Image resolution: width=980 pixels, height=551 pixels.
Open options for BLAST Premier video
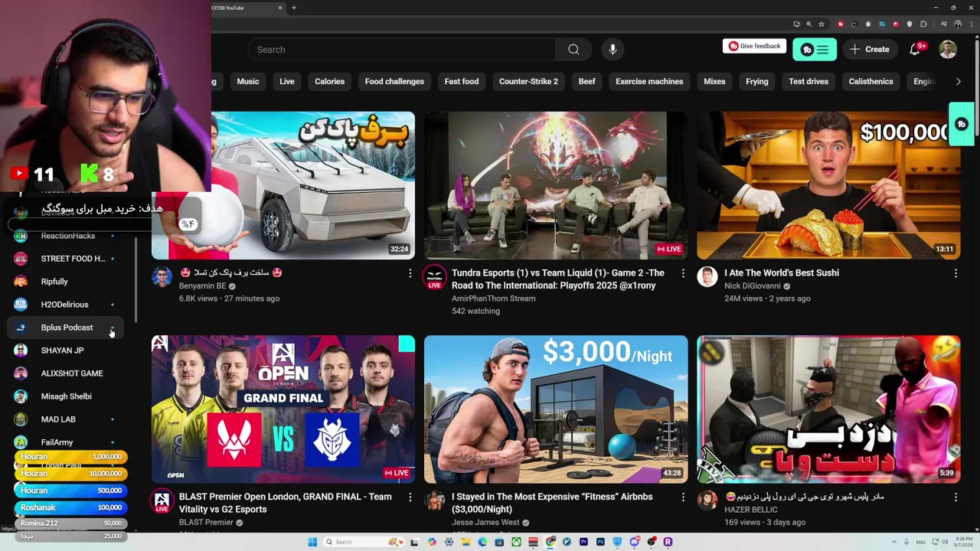click(x=410, y=497)
